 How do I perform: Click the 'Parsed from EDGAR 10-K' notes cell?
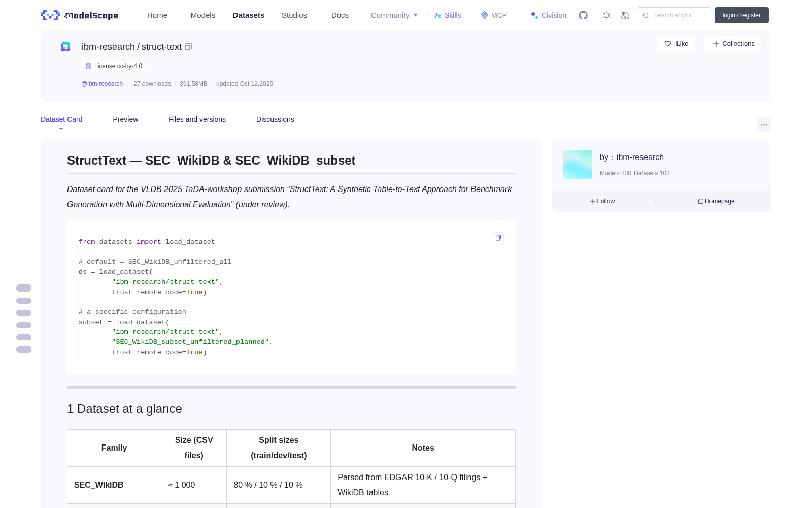pyautogui.click(x=423, y=485)
